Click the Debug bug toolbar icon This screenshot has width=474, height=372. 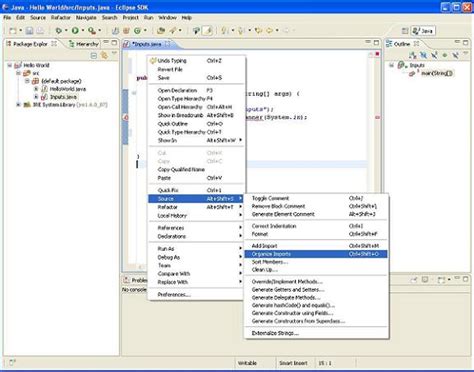59,31
